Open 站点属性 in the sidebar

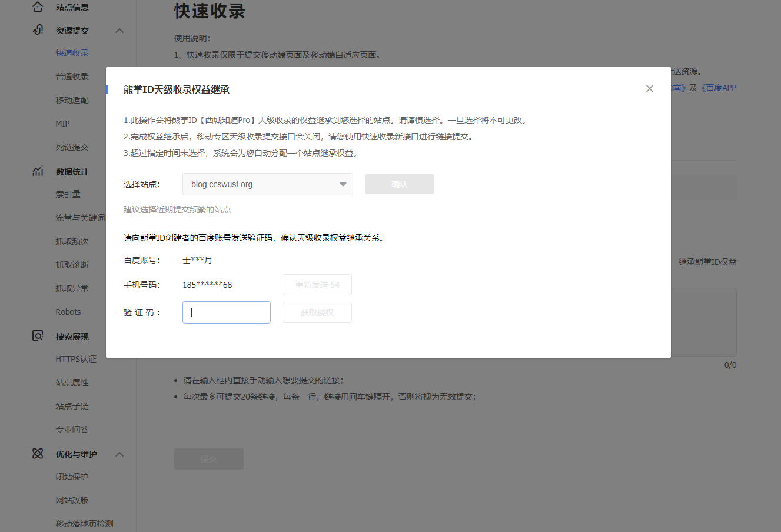pyautogui.click(x=72, y=383)
